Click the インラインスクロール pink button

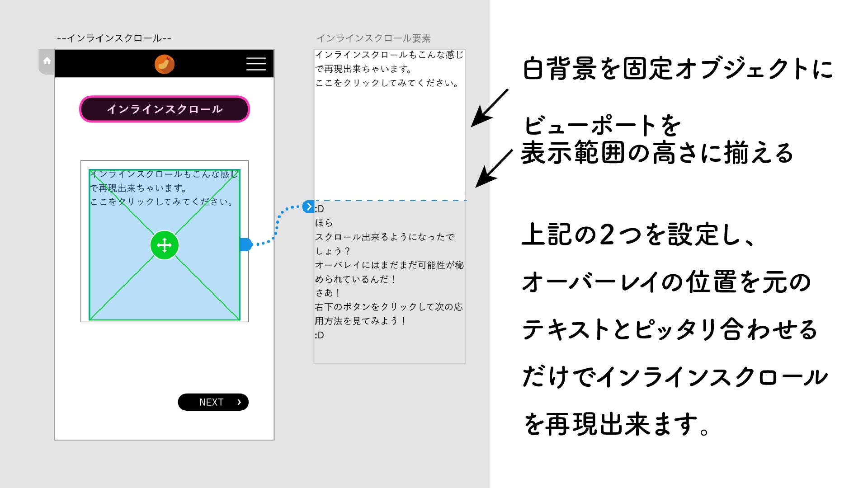pos(165,108)
